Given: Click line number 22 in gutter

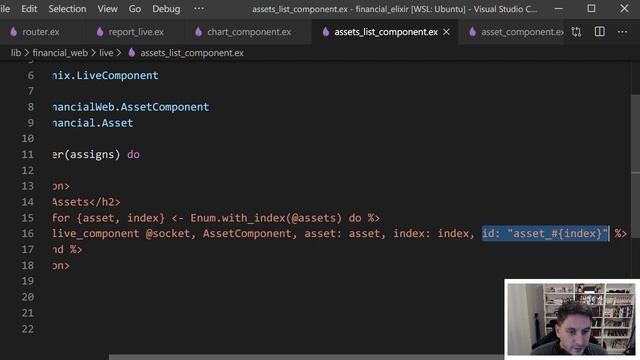Looking at the screenshot, I should pyautogui.click(x=27, y=329).
